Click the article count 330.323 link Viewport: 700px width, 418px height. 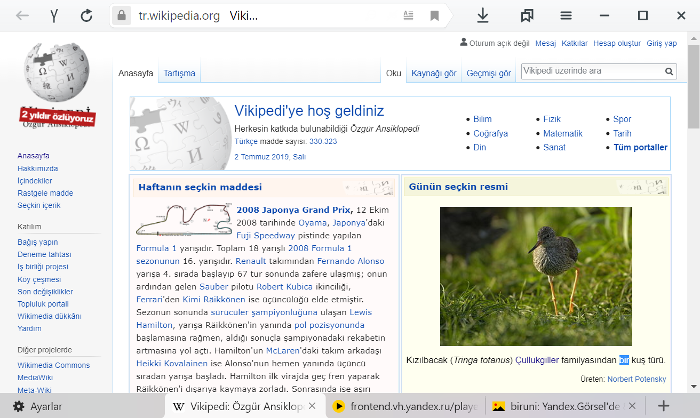323,142
